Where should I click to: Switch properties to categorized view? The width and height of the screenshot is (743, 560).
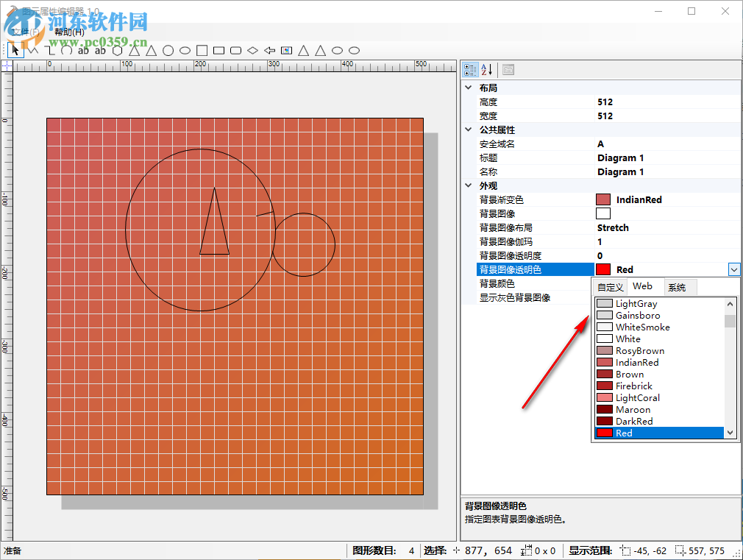pyautogui.click(x=470, y=69)
